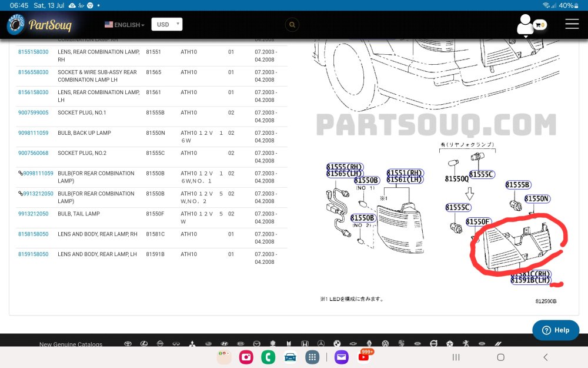Open the car app icon in dock
This screenshot has height=368, width=588.
(290, 357)
